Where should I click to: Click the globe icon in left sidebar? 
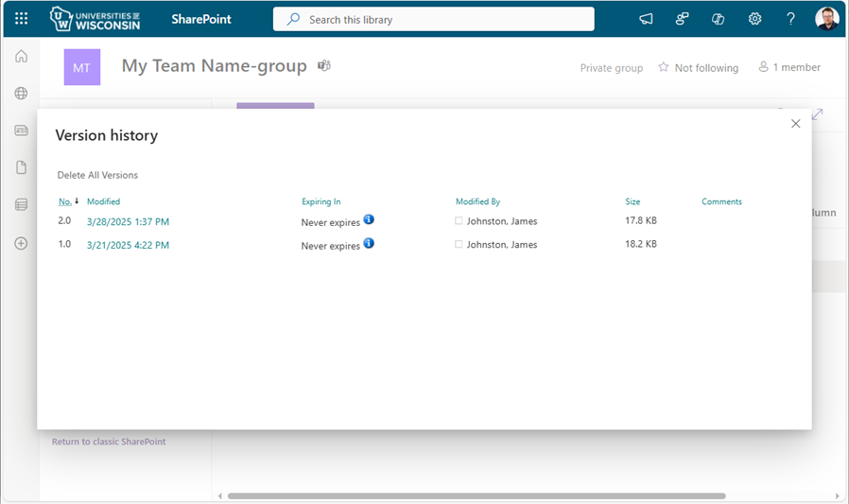click(x=21, y=94)
